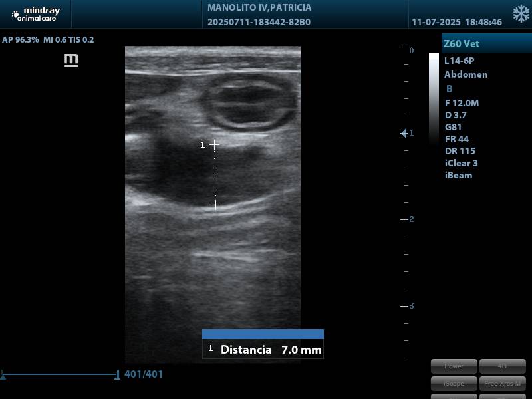Click the freeze snowflake icon
This screenshot has height=399, width=532.
pos(521,14)
